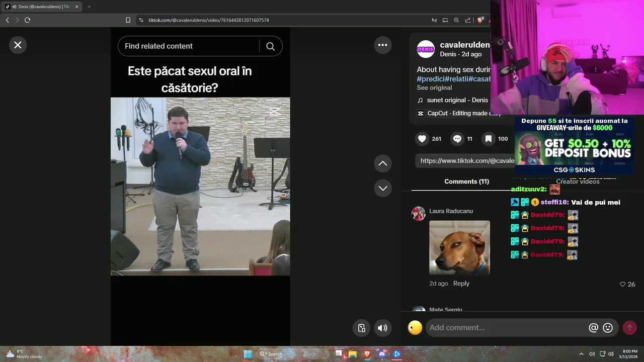
Task: Like the video using the heart icon
Action: [422, 139]
